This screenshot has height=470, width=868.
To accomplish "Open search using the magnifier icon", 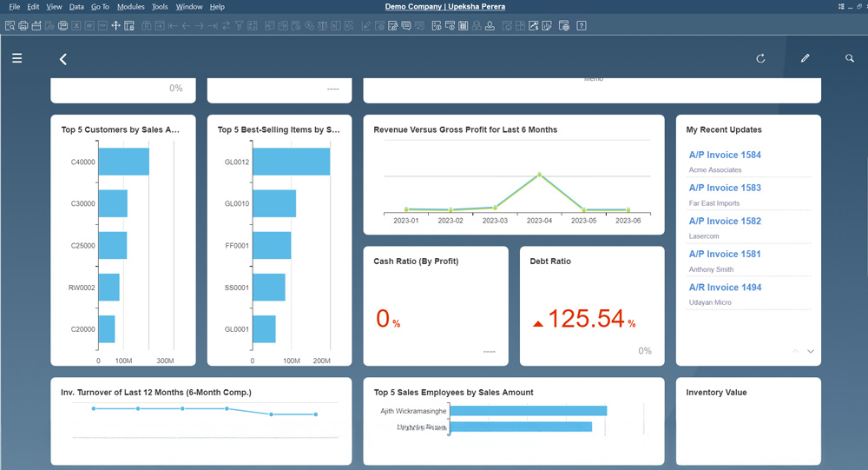I will coord(850,58).
